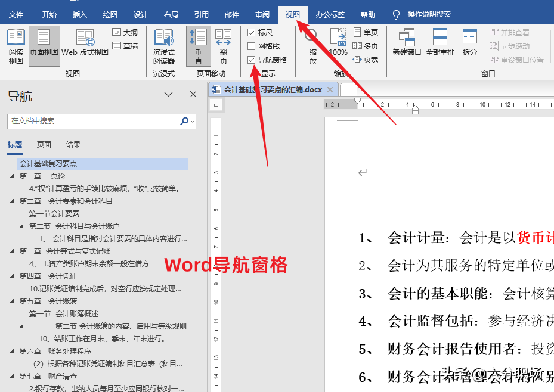Click 并排查看 side by side
This screenshot has height=392, width=554.
coord(509,32)
